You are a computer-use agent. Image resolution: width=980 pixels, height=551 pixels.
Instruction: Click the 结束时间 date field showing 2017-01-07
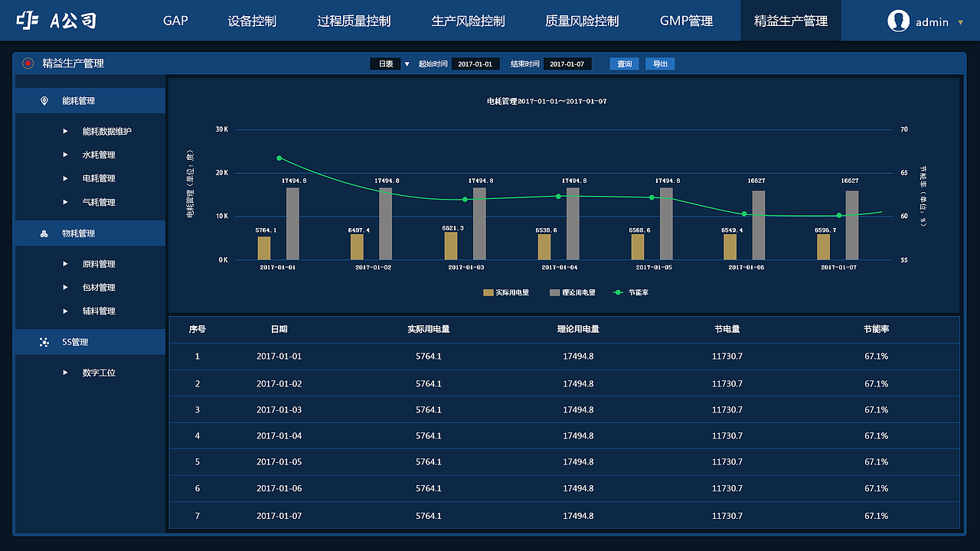(567, 64)
